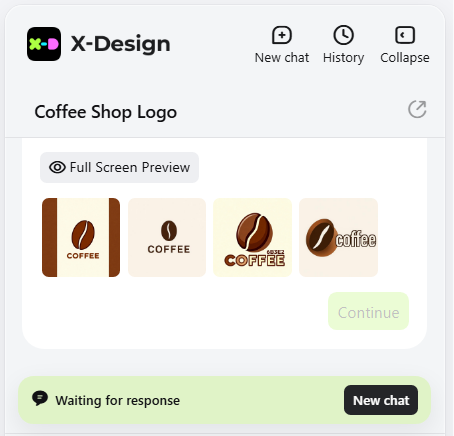Image resolution: width=454 pixels, height=436 pixels.
Task: Click the X-D logo icon
Action: (44, 44)
